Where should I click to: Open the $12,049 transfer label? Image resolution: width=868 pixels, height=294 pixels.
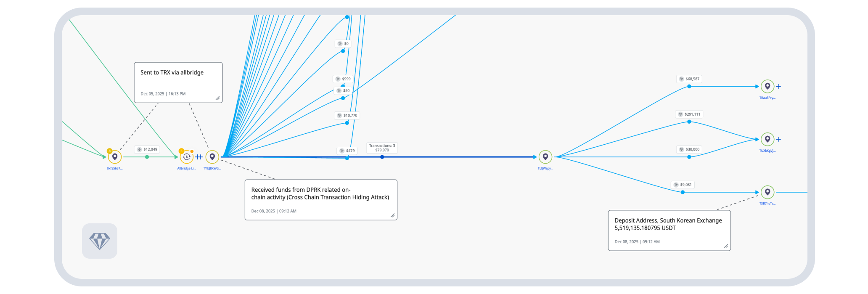coord(147,149)
